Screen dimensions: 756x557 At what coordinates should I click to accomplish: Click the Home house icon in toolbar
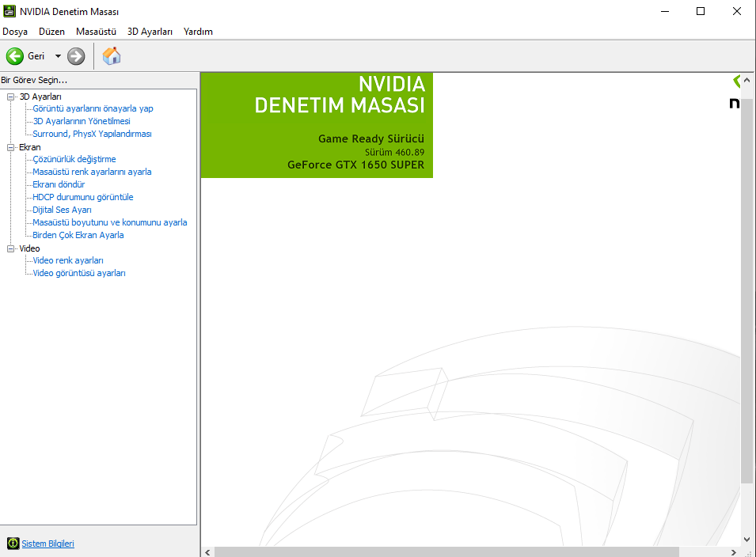(x=112, y=56)
